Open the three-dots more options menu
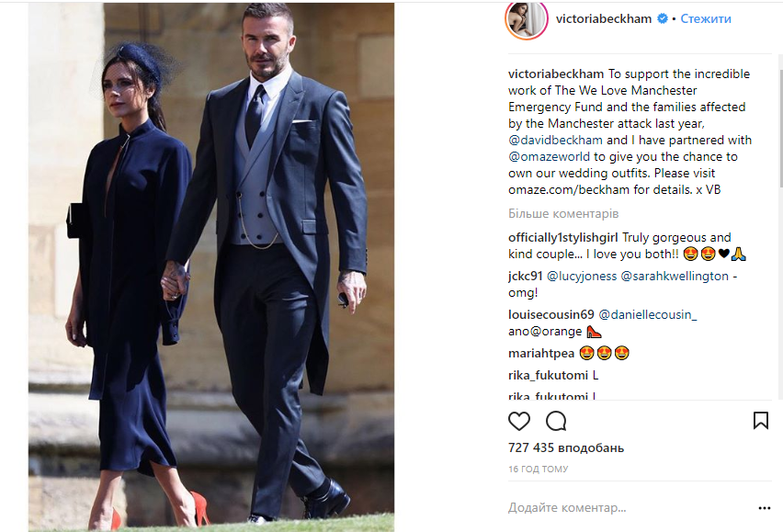783x532 pixels. [764, 508]
